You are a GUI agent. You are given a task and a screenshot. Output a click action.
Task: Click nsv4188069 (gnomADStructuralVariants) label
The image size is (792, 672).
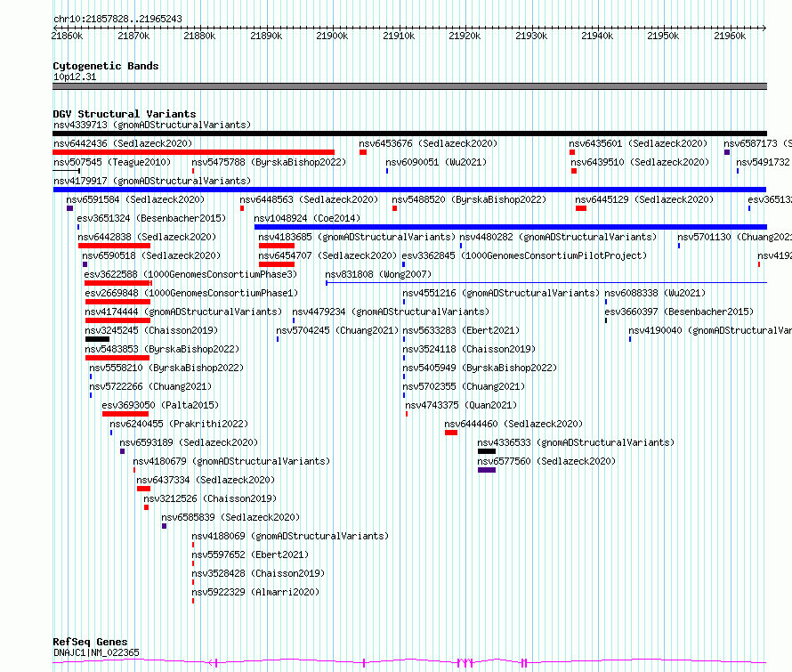click(290, 536)
